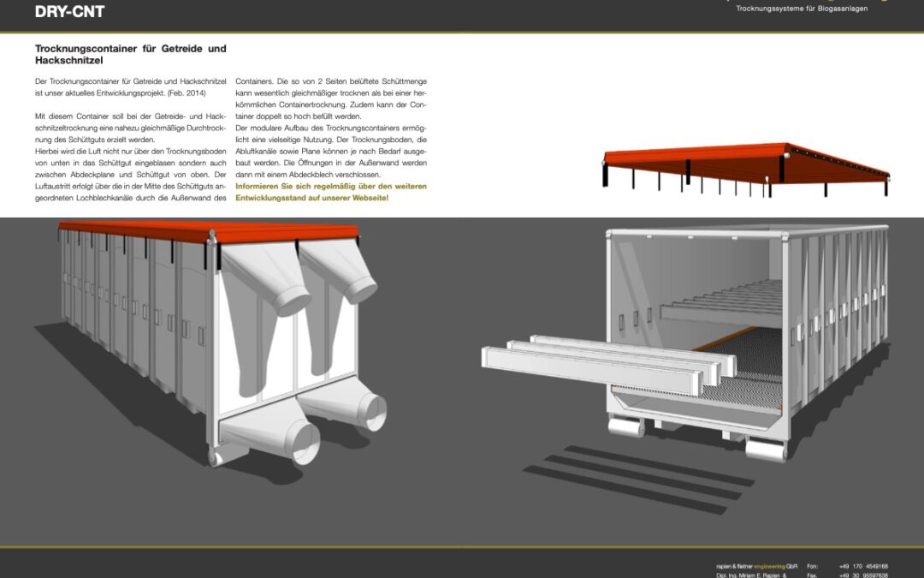Image resolution: width=924 pixels, height=578 pixels.
Task: Click the gold divider line under the header
Action: 462,29
